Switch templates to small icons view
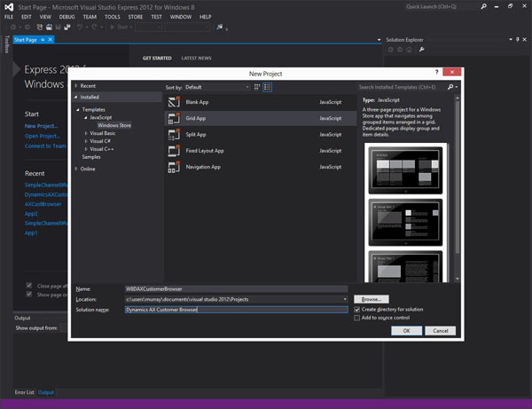 pos(257,87)
